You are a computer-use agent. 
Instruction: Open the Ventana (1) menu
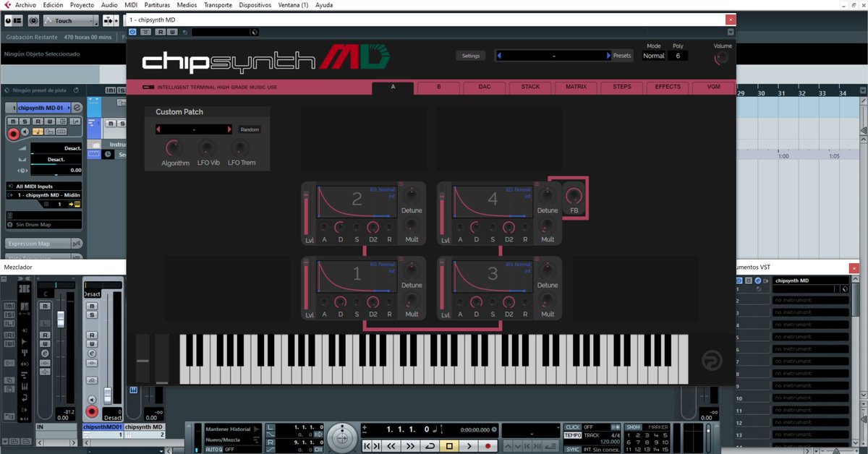pyautogui.click(x=293, y=4)
